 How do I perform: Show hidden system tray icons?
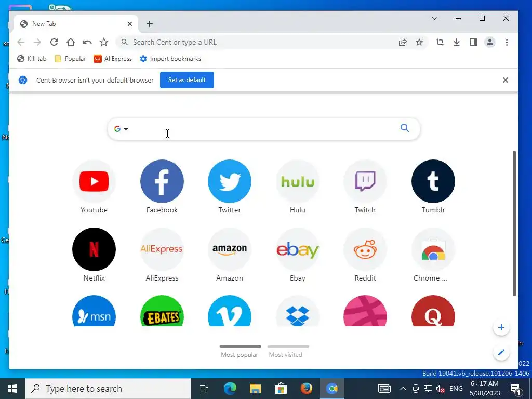click(403, 389)
